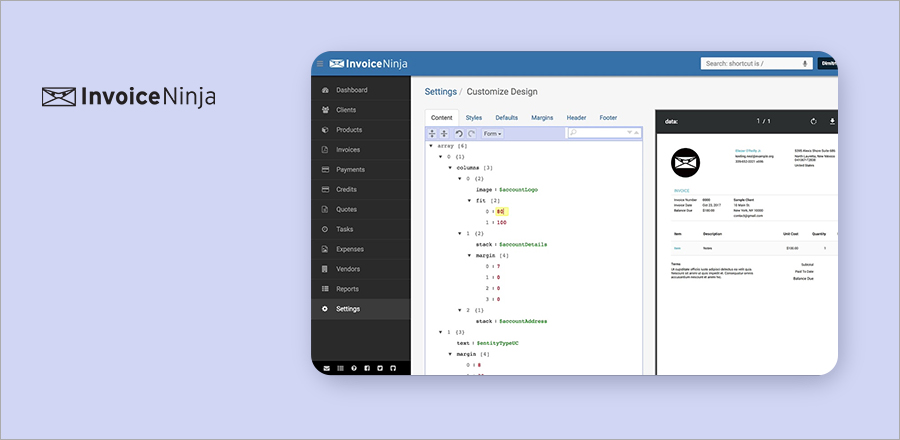The width and height of the screenshot is (900, 440).
Task: Click the envelope contact icon in sidebar footer
Action: (327, 368)
